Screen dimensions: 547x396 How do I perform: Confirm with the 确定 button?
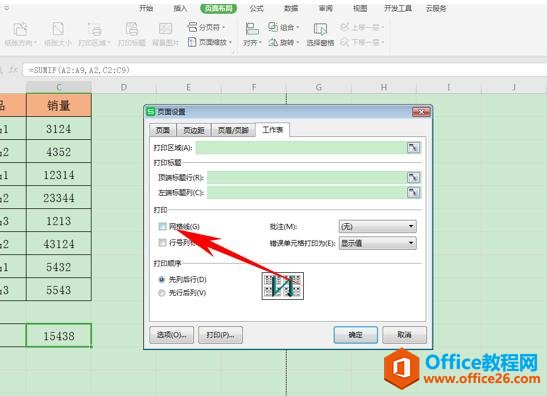click(x=355, y=335)
